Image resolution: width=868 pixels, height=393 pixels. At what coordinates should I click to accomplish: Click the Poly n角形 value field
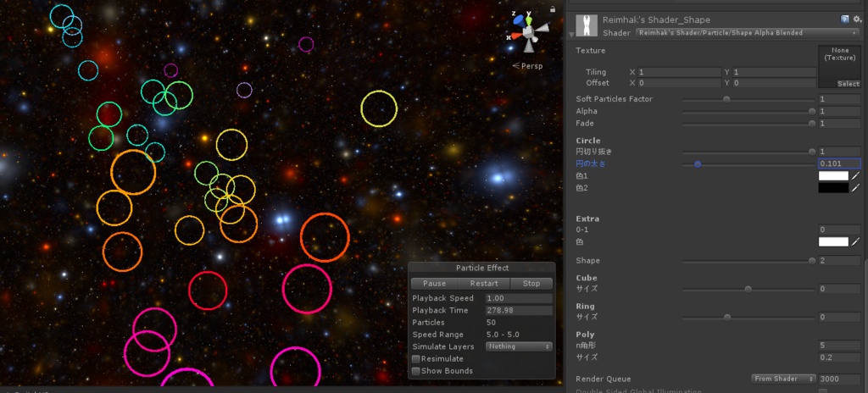[840, 346]
